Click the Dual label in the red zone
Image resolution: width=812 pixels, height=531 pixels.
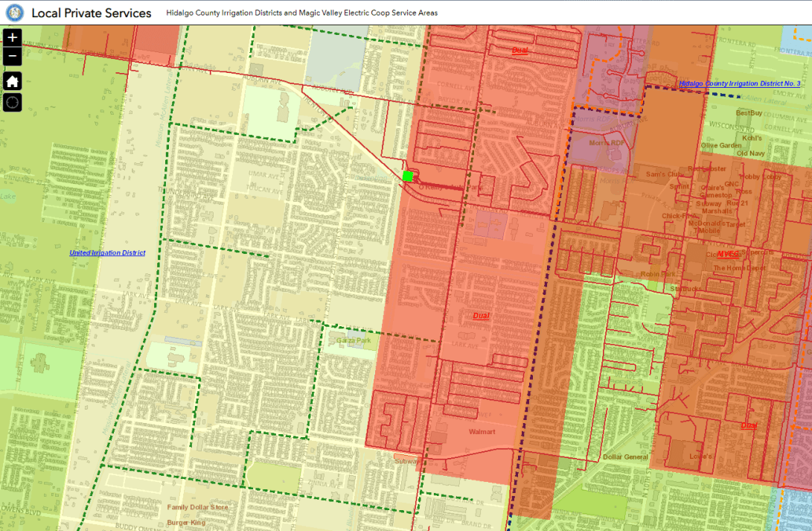tap(481, 315)
